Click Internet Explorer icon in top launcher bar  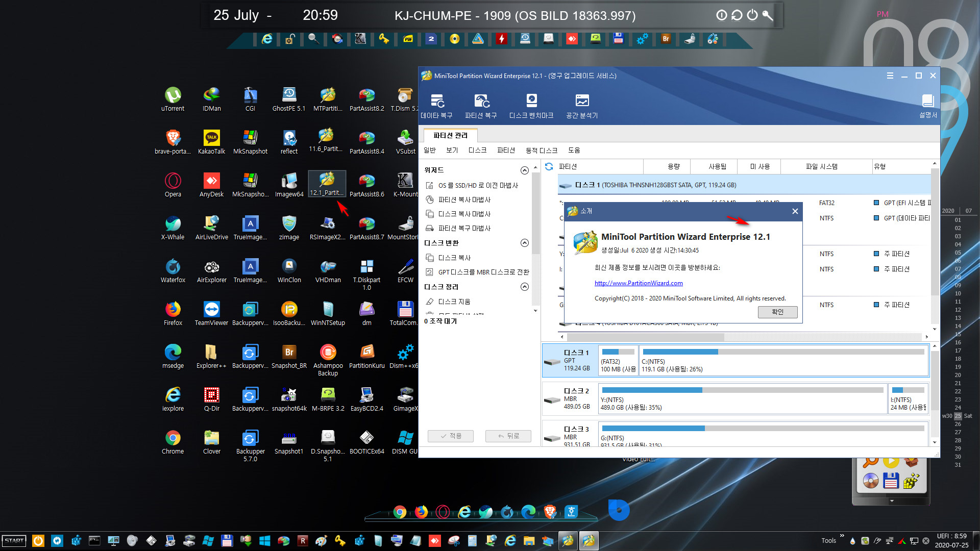267,39
